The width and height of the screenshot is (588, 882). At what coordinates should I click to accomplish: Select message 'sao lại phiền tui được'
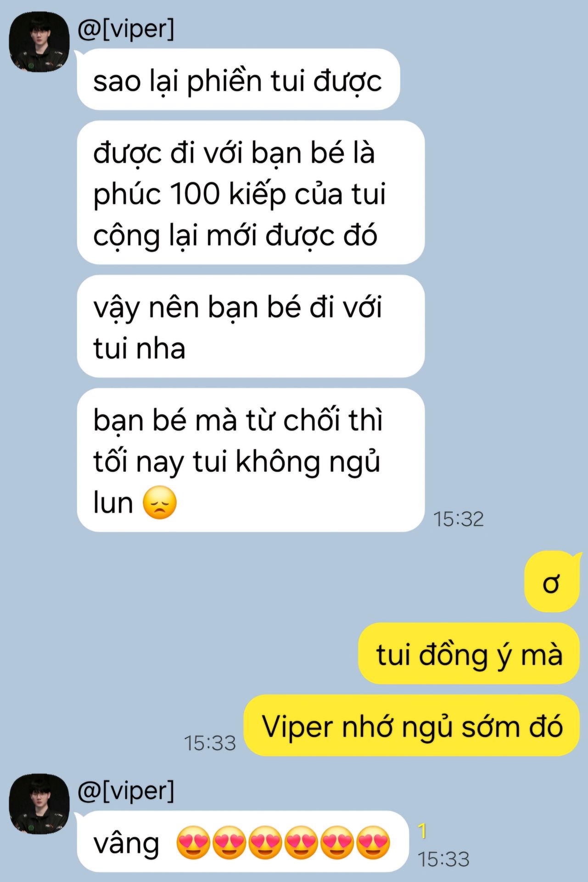pos(238,79)
